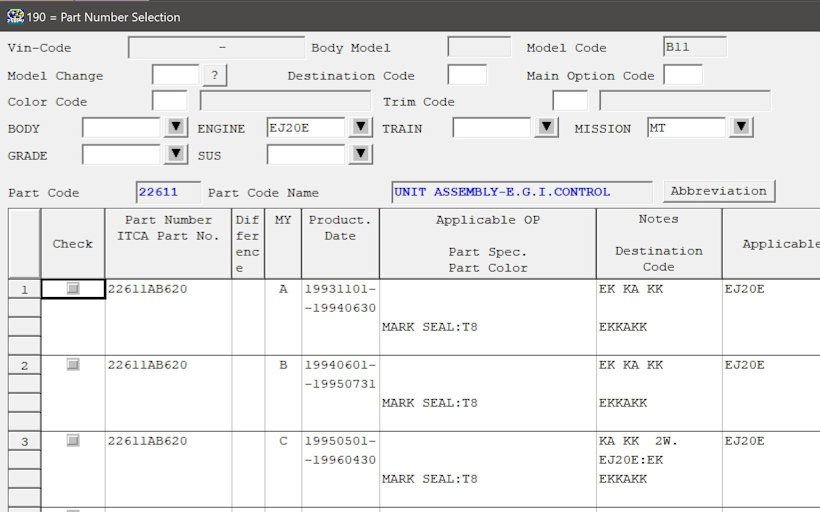Open the TRAIN dropdown arrow

[x=546, y=127]
